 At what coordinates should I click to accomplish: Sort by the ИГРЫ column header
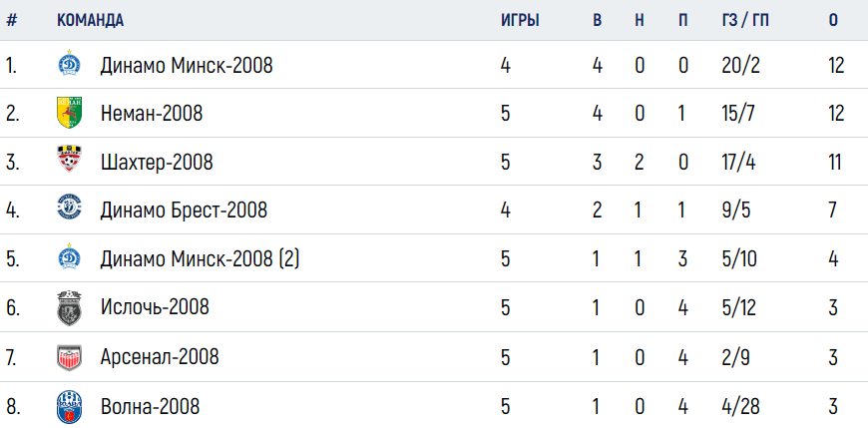tap(521, 21)
